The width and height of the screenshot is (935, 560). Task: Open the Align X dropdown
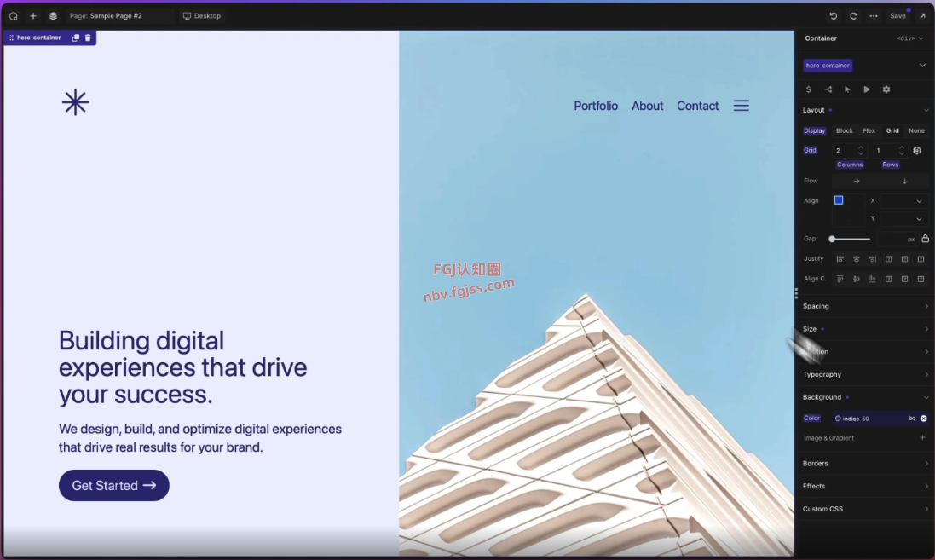(x=903, y=201)
